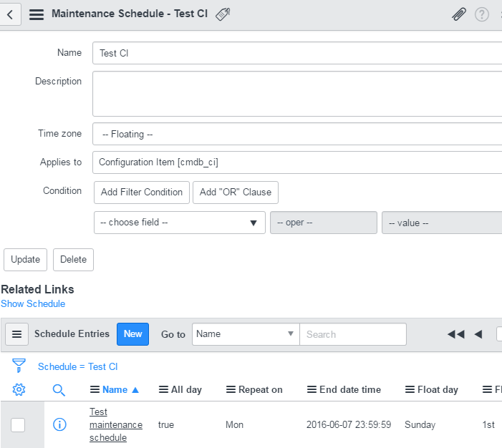Image resolution: width=502 pixels, height=448 pixels.
Task: Open the form context menu hamburger icon
Action: click(37, 14)
